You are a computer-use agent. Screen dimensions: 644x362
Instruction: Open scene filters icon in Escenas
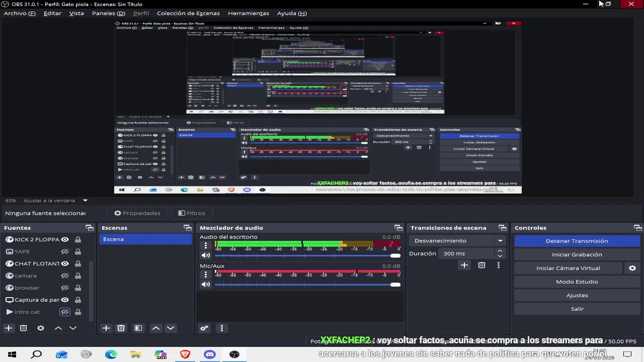pyautogui.click(x=138, y=328)
